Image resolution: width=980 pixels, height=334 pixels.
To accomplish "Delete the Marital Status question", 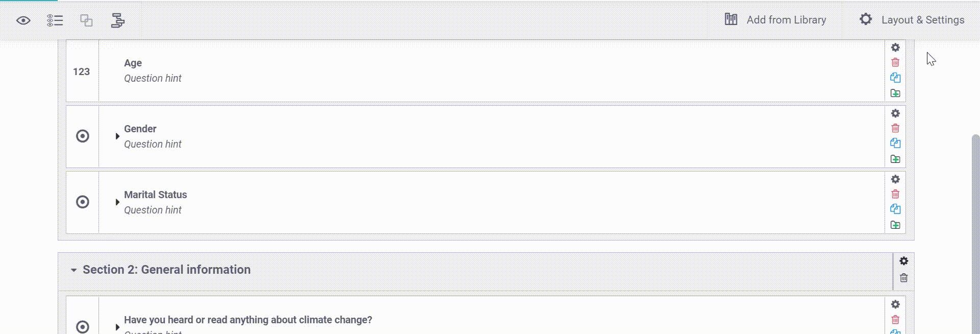I will click(895, 194).
